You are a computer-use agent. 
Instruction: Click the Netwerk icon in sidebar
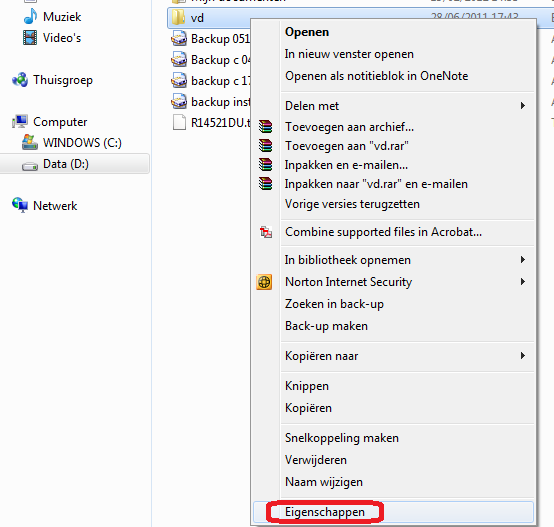click(20, 205)
